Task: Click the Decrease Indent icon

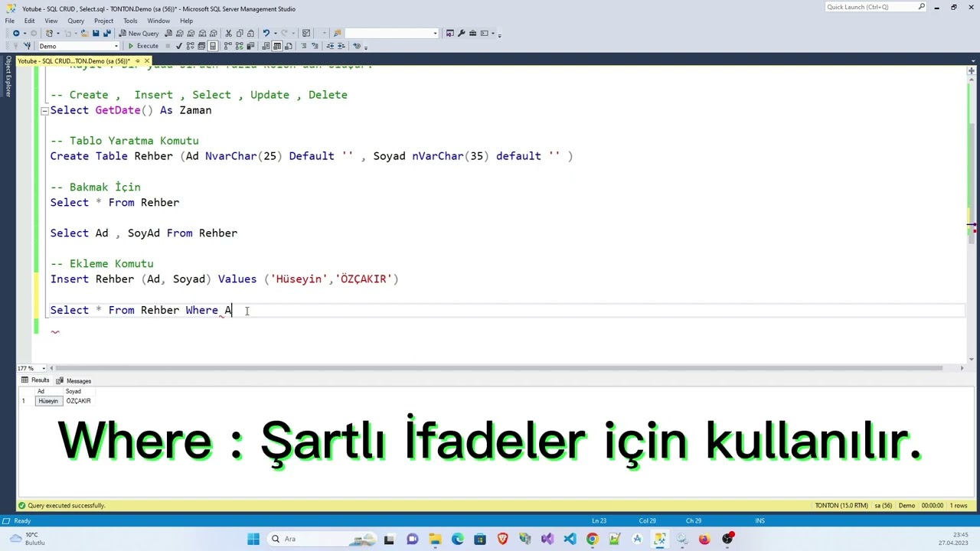Action: click(x=330, y=46)
